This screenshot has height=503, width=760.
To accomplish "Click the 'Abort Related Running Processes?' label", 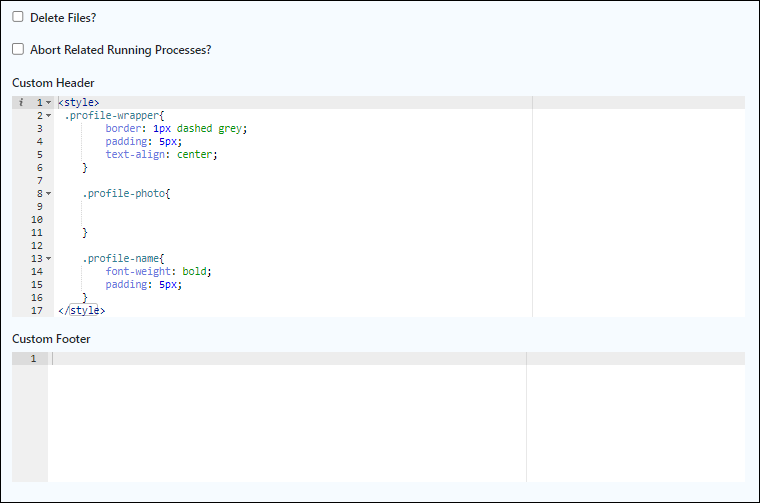I will [x=121, y=50].
